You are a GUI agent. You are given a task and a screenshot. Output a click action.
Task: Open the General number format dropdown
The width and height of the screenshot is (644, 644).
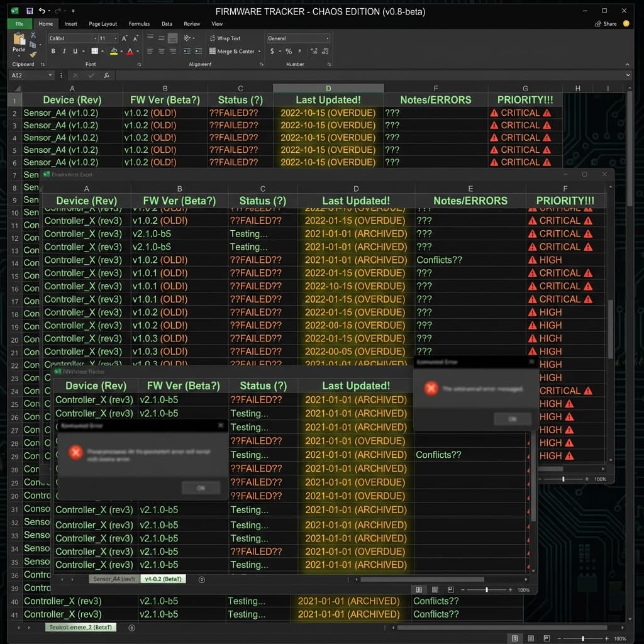[328, 38]
